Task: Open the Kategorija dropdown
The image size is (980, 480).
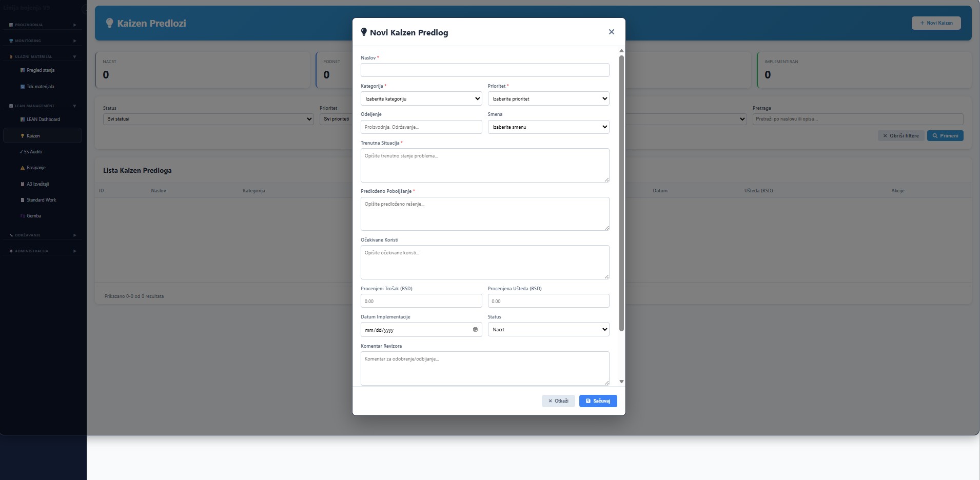Action: point(421,98)
